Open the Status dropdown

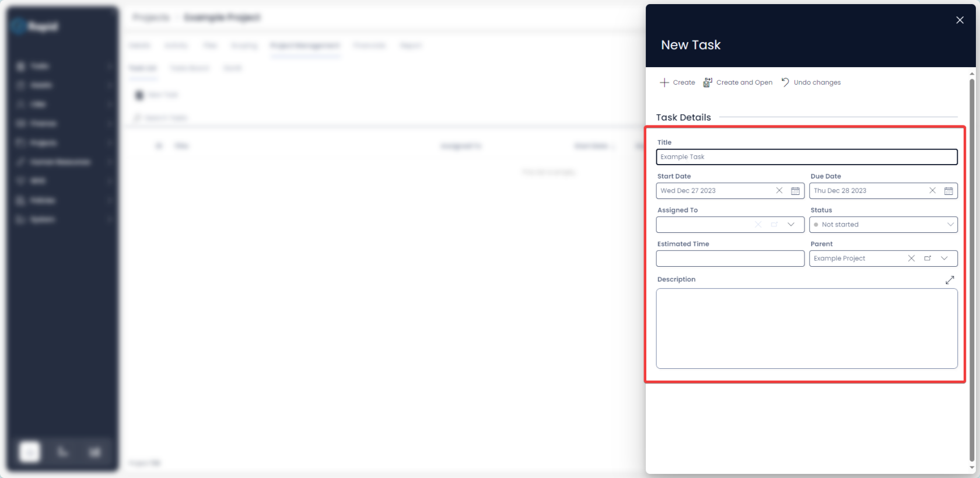[883, 225]
